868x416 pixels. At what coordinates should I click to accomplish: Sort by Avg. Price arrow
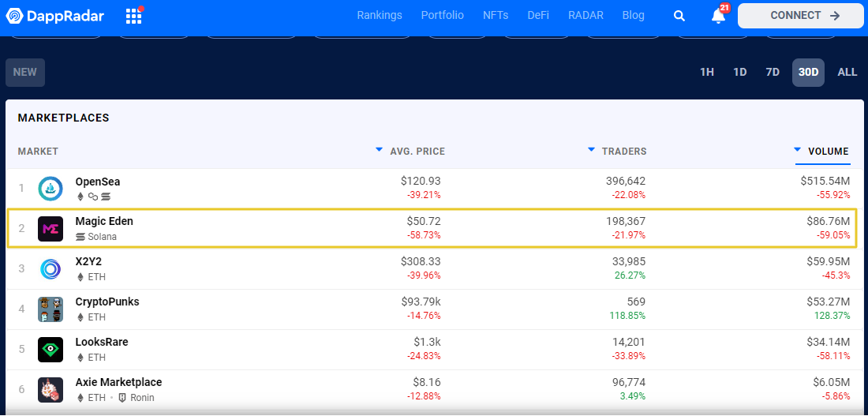click(380, 149)
